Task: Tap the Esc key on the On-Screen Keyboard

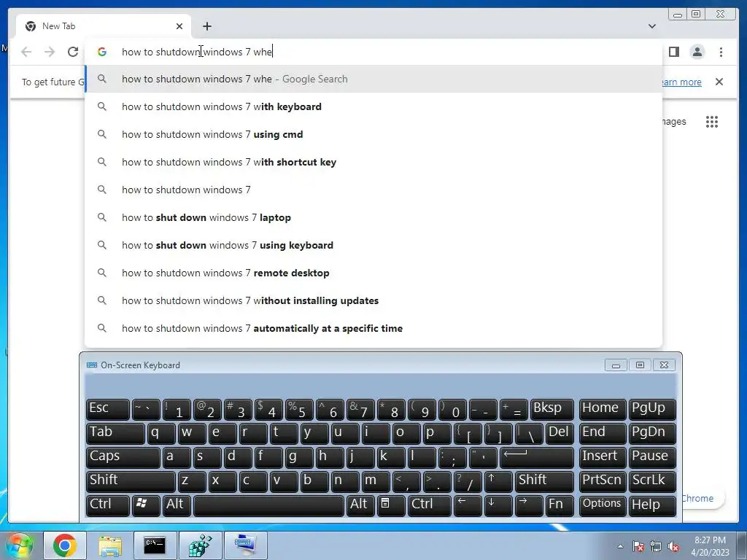Action: 108,409
